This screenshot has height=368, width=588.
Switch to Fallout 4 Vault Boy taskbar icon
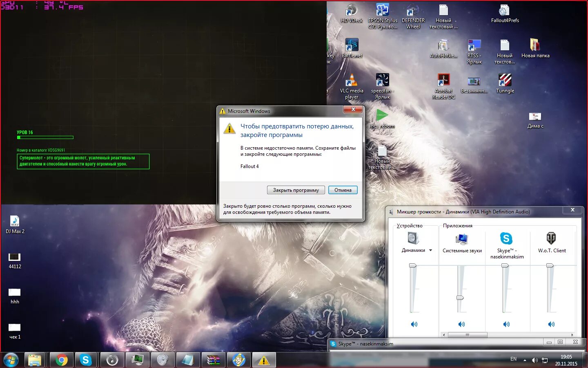pyautogui.click(x=238, y=360)
